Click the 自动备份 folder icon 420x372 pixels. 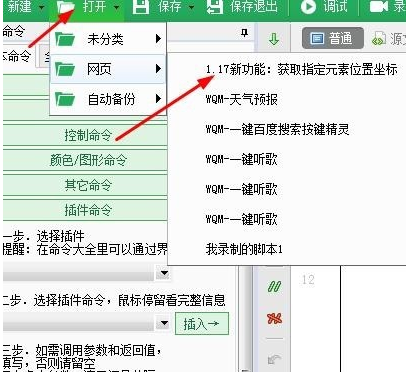65,99
